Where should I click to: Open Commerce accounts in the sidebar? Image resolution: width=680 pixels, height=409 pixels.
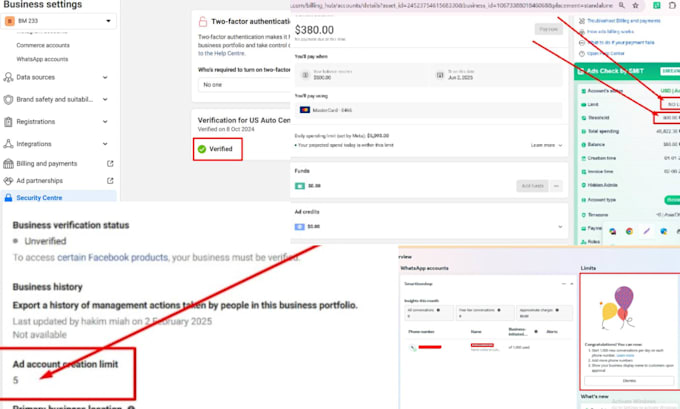pos(43,45)
